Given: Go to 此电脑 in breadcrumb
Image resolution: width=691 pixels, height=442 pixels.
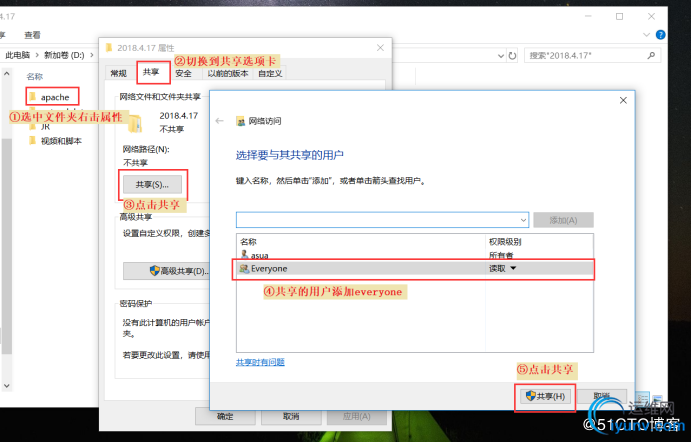Looking at the screenshot, I should pos(18,55).
